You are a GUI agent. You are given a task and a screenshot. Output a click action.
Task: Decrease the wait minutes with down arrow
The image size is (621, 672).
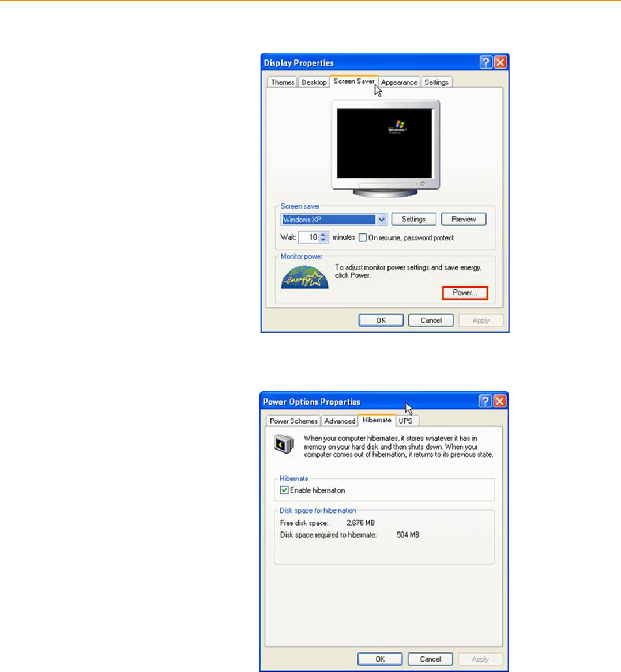pos(323,240)
